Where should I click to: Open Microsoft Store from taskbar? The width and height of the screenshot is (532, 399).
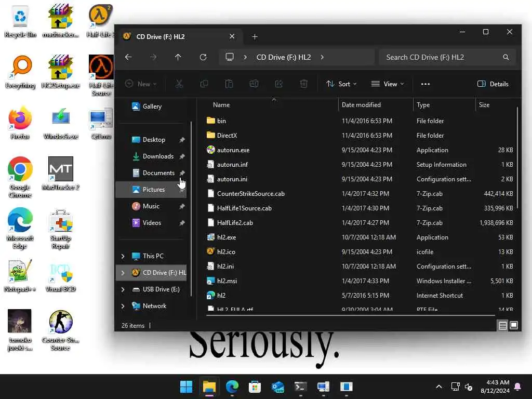pyautogui.click(x=255, y=387)
